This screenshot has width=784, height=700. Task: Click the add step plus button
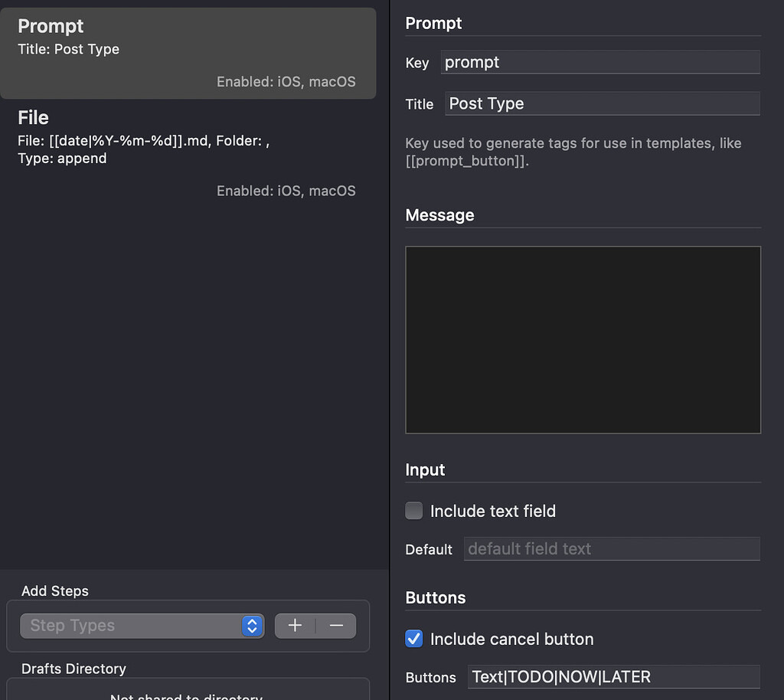click(x=295, y=626)
